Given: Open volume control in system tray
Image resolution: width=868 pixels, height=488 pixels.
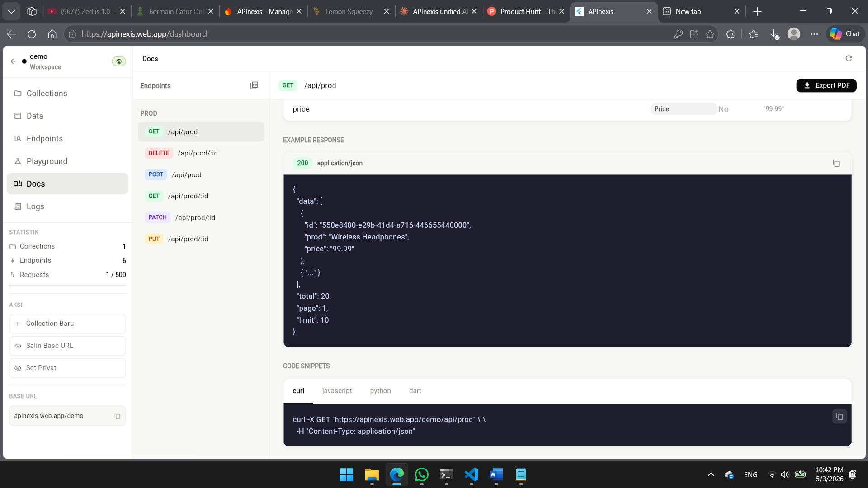Looking at the screenshot, I should [x=785, y=475].
